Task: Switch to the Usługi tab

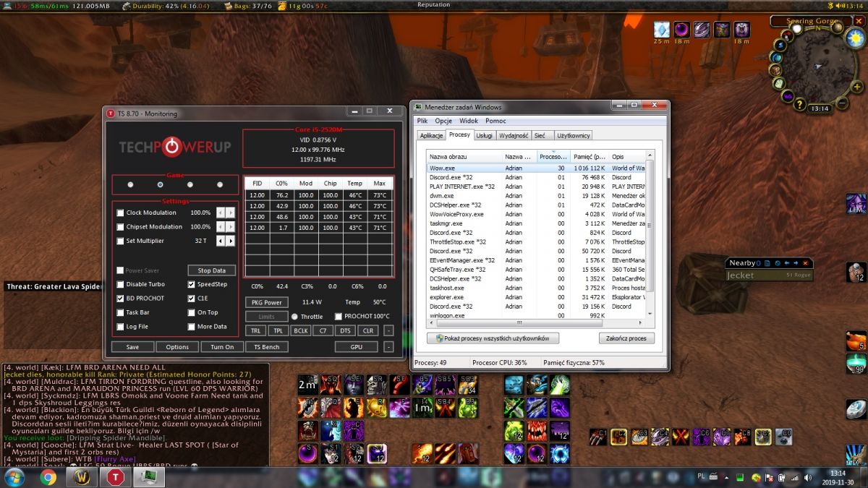Action: [x=485, y=135]
